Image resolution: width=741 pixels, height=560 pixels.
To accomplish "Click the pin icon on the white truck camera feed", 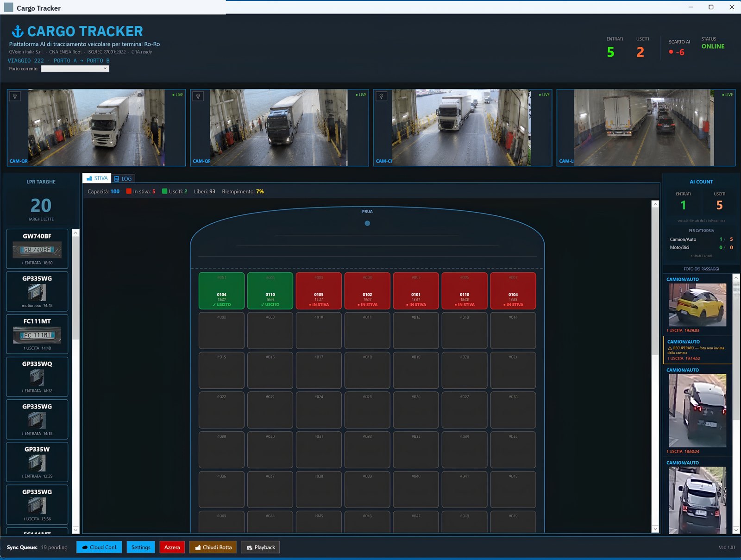I will point(15,96).
